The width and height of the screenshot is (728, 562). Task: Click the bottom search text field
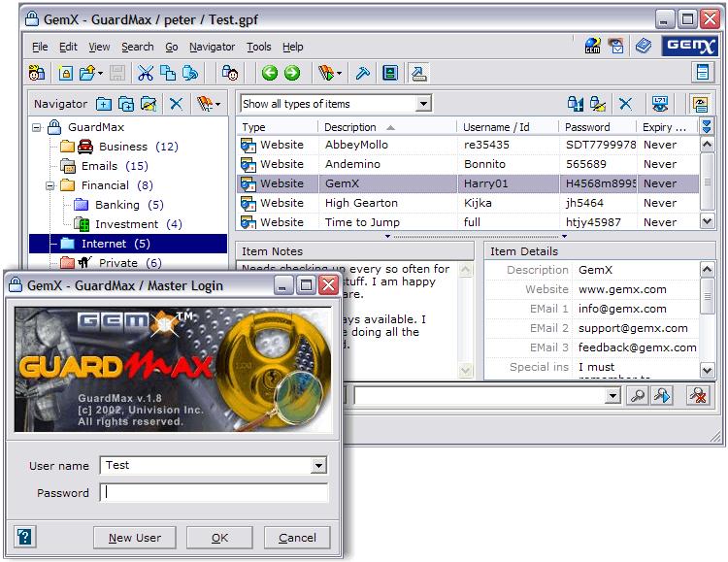(x=480, y=396)
